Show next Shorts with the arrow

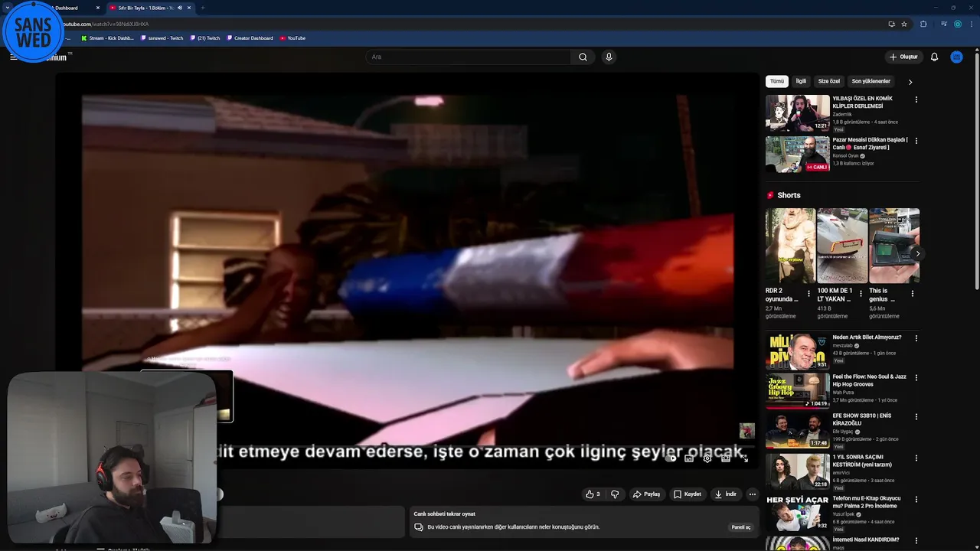pos(917,253)
